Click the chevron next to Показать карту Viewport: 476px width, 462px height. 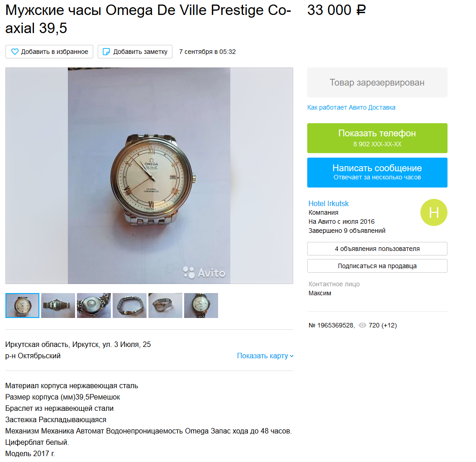tap(291, 356)
